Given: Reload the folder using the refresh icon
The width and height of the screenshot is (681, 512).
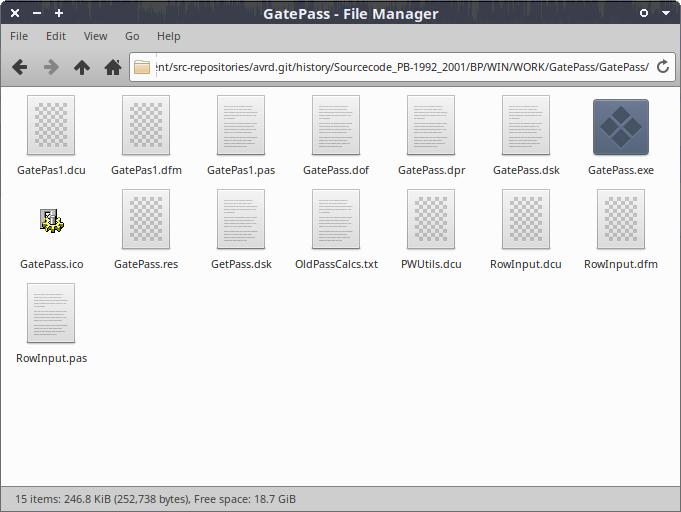Looking at the screenshot, I should click(662, 67).
